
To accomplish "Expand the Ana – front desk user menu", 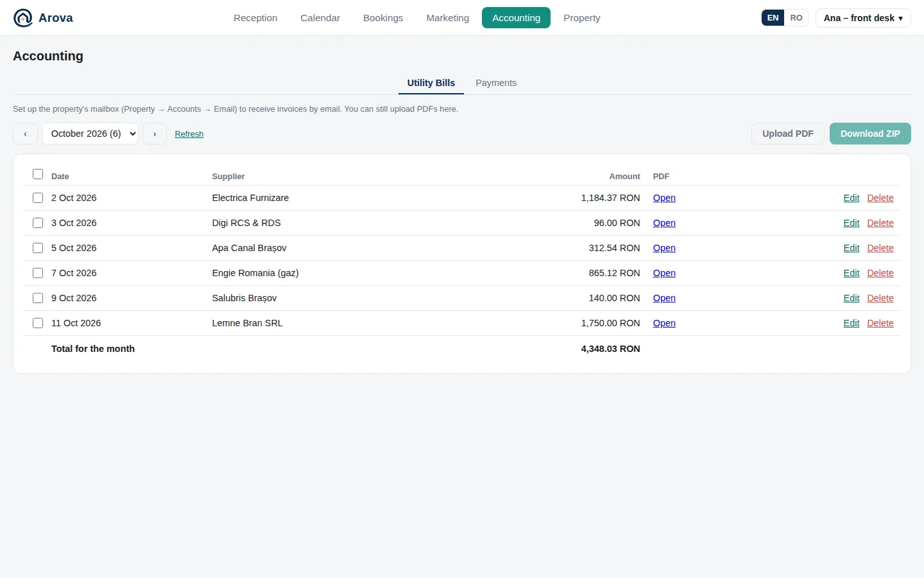I will pos(863,18).
